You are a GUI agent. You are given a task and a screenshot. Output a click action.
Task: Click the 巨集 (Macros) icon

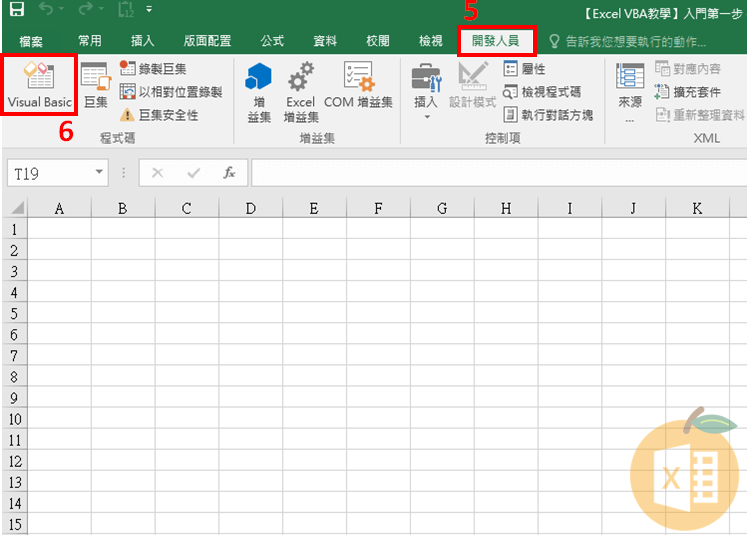coord(95,86)
